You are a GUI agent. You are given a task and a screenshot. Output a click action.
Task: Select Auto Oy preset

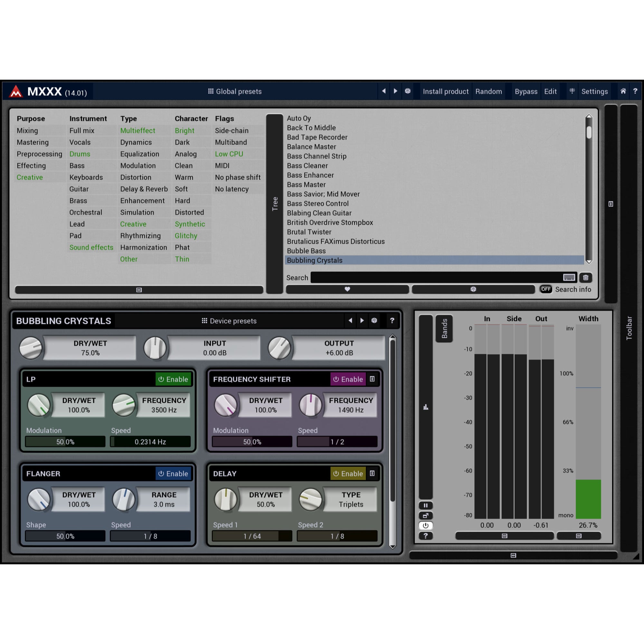(434, 118)
